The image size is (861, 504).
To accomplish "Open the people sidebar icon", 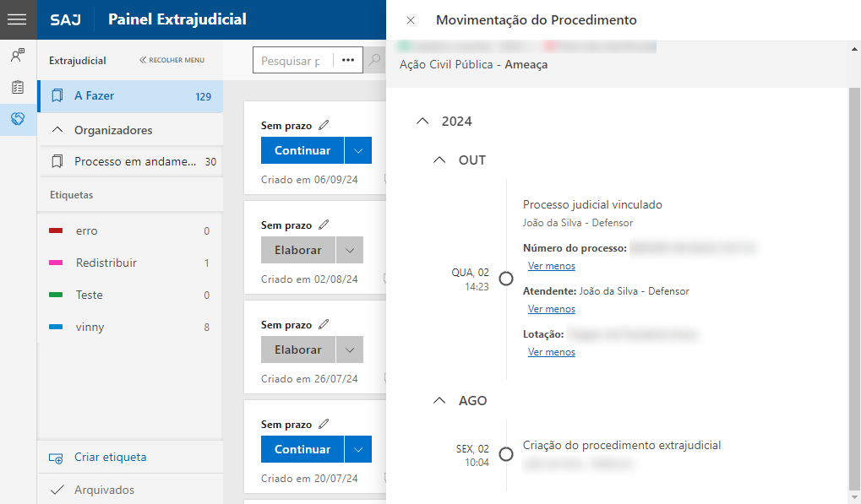I will click(x=18, y=55).
